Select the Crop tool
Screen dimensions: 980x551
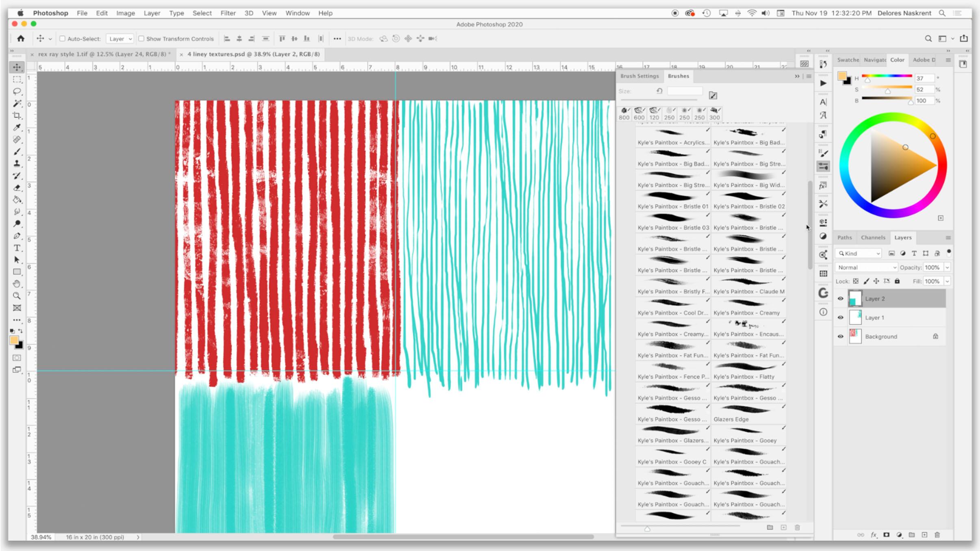tap(17, 116)
